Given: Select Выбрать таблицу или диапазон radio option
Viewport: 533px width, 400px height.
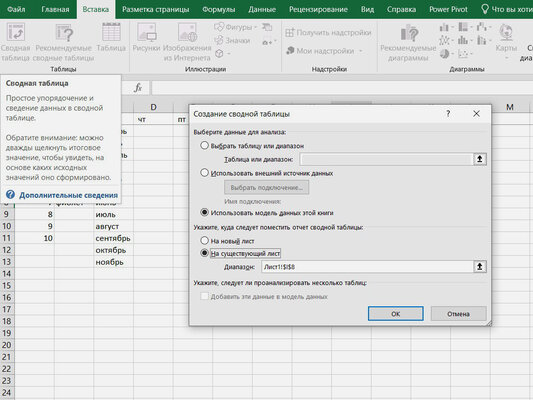Looking at the screenshot, I should coord(204,146).
